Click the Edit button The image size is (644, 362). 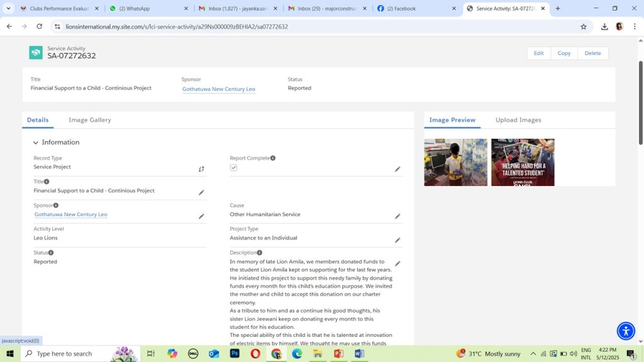(x=538, y=53)
